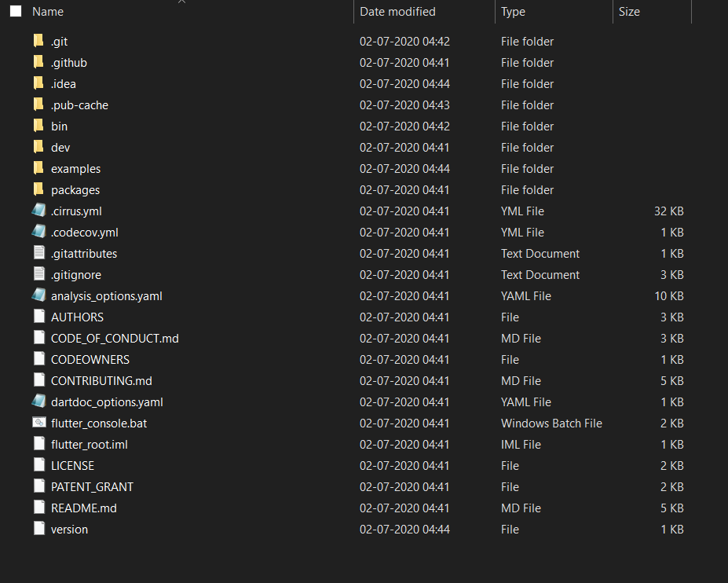Click the 32 KB size of .cirrus.yml
The image size is (728, 583).
point(668,211)
